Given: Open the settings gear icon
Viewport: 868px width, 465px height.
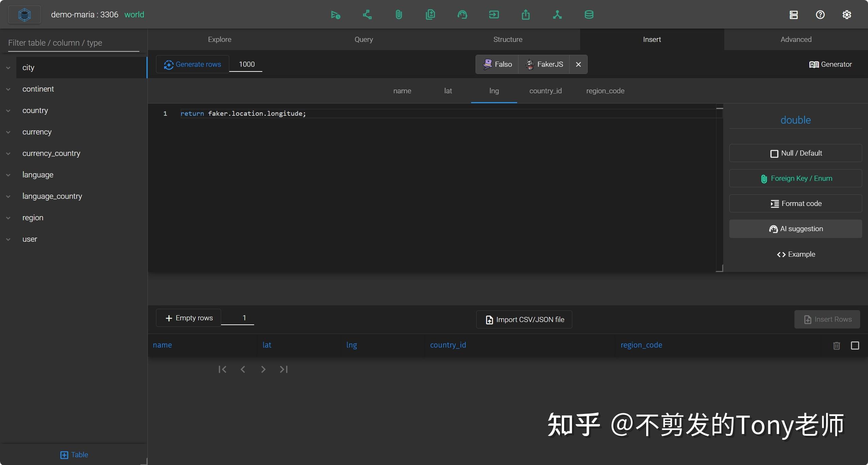Looking at the screenshot, I should pyautogui.click(x=847, y=15).
